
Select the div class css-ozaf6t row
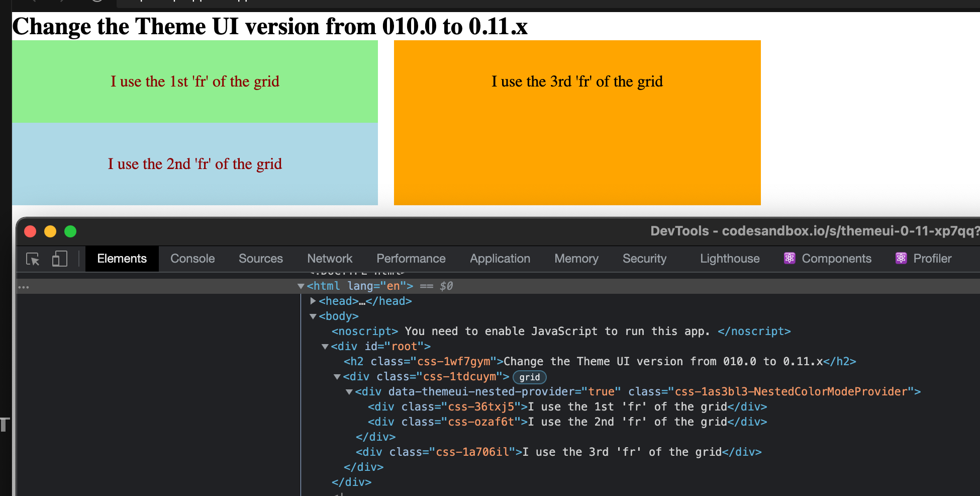point(567,422)
